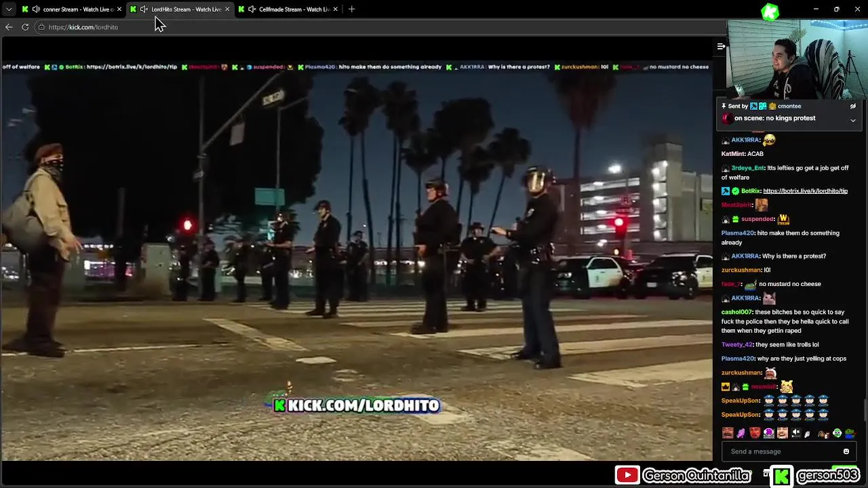Collapse the chat panel
This screenshot has width=868, height=488.
[721, 47]
